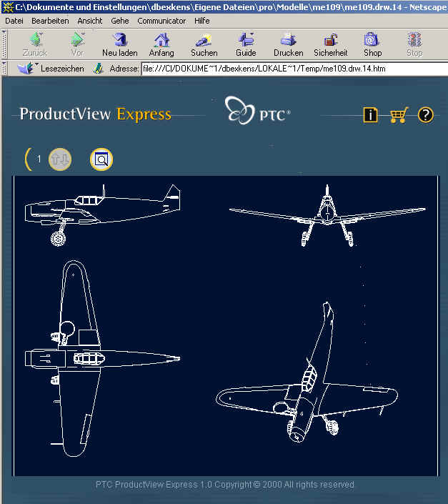Click the PTC logo
The height and width of the screenshot is (504, 448).
point(257,111)
